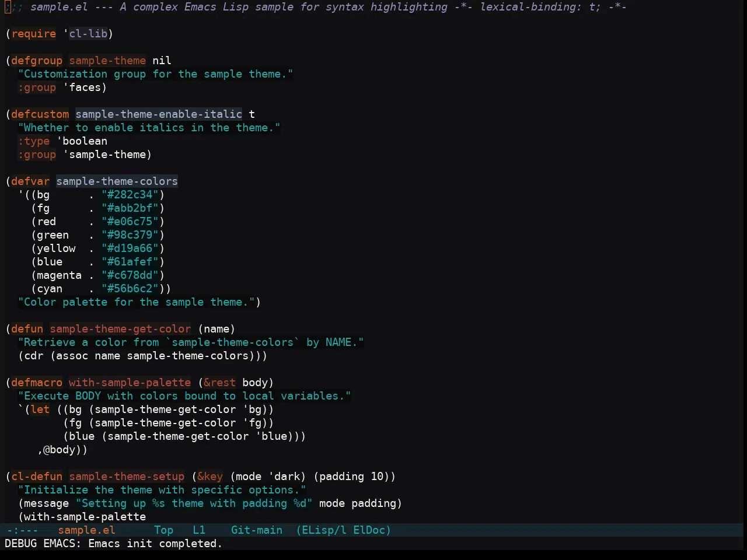Click the :type keyword
The width and height of the screenshot is (747, 560).
click(x=34, y=141)
